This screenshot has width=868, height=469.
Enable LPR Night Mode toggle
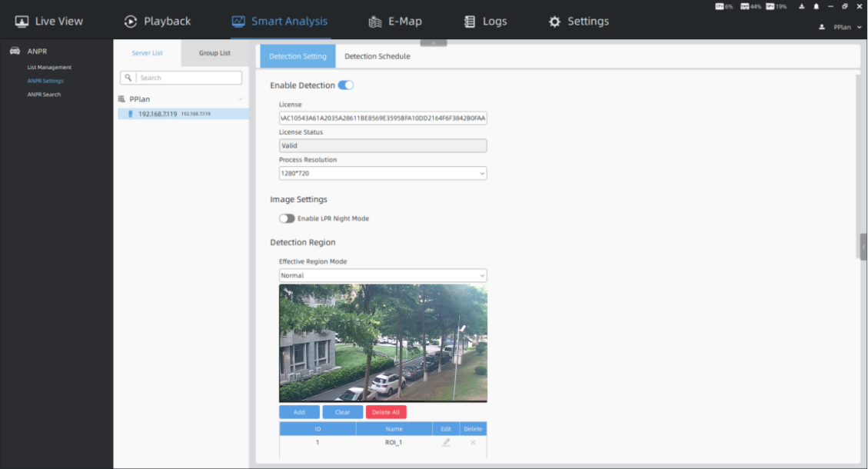coord(287,218)
